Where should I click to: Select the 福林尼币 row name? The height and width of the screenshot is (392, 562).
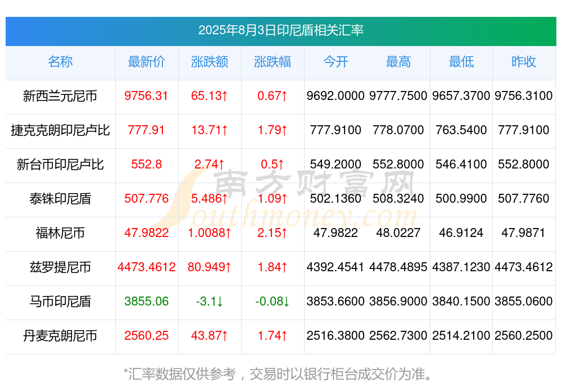coord(60,233)
